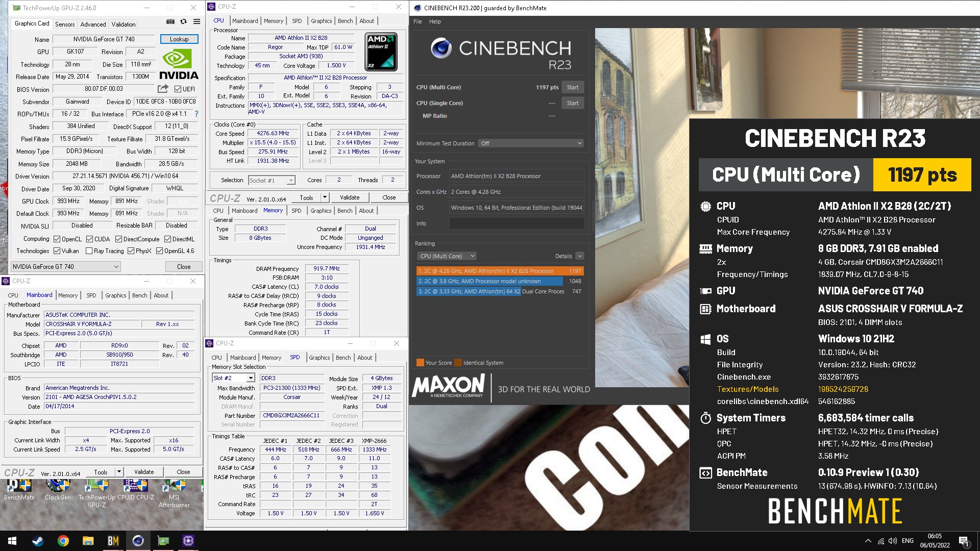The height and width of the screenshot is (551, 980).
Task: Click the network icon in system tray
Action: [x=881, y=541]
